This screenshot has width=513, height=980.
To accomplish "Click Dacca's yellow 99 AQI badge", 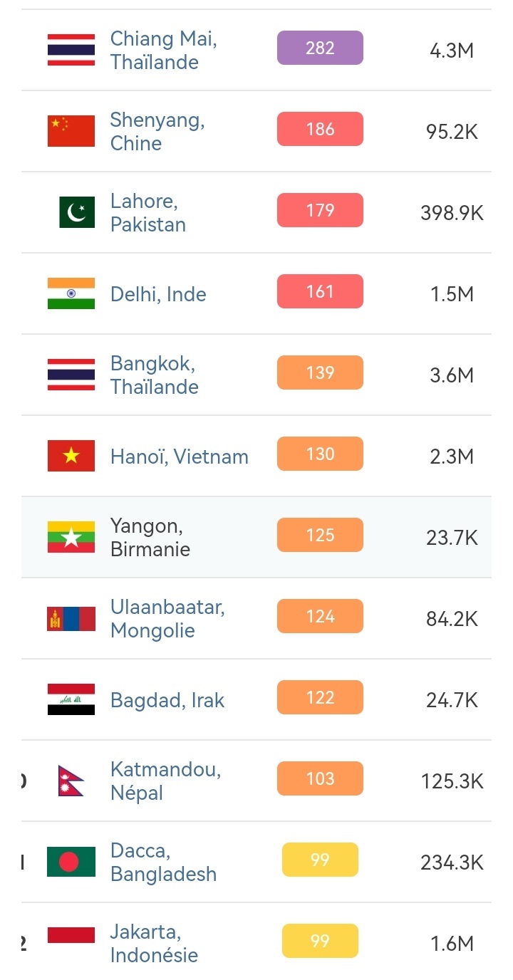I will 320,860.
